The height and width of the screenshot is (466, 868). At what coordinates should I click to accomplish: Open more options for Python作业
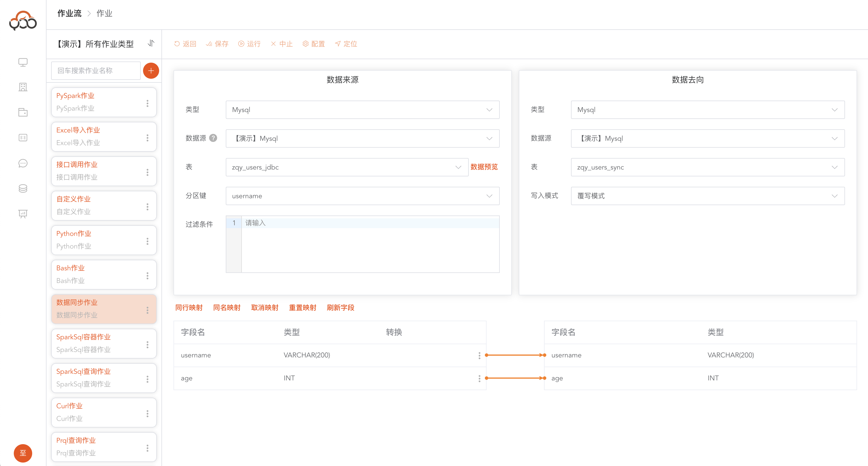click(147, 241)
